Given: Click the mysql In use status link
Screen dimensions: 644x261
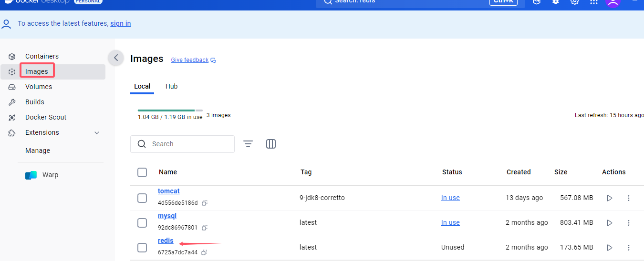Looking at the screenshot, I should pos(450,222).
